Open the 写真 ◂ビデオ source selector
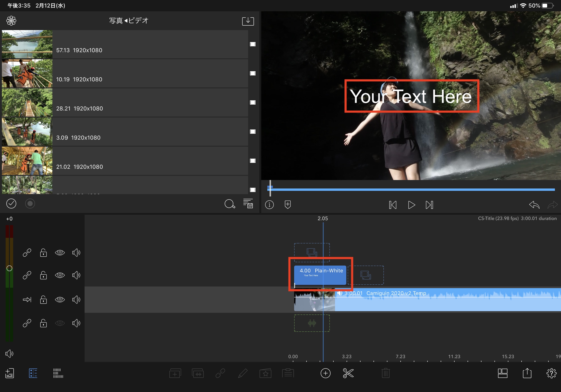561x392 pixels. [129, 21]
